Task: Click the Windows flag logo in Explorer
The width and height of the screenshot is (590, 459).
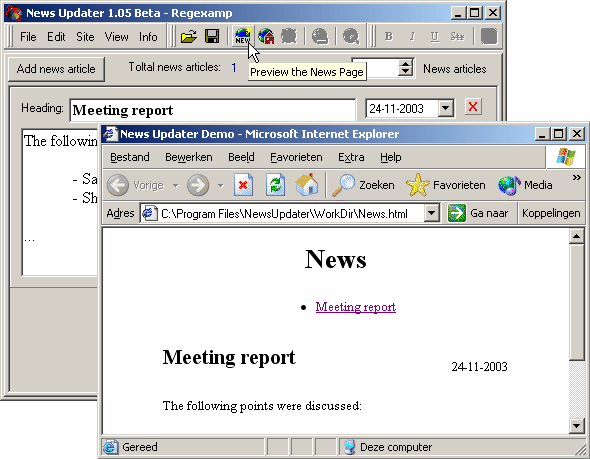Action: pos(566,157)
